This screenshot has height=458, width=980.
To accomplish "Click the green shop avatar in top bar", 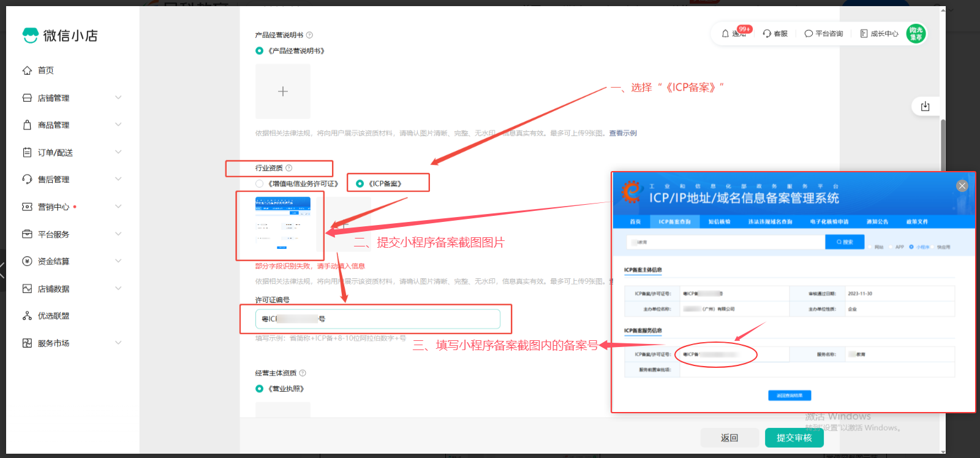I will click(x=916, y=34).
